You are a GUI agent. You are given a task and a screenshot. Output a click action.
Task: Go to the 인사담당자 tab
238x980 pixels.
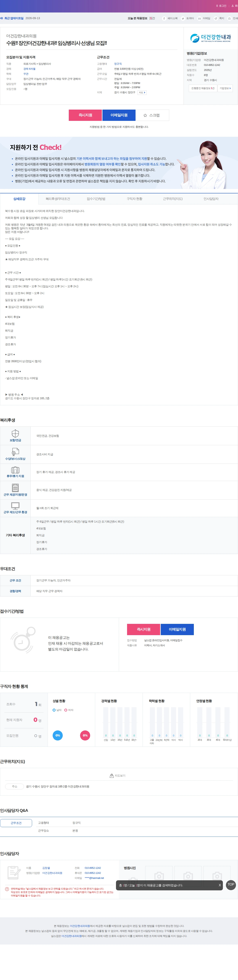click(211, 199)
